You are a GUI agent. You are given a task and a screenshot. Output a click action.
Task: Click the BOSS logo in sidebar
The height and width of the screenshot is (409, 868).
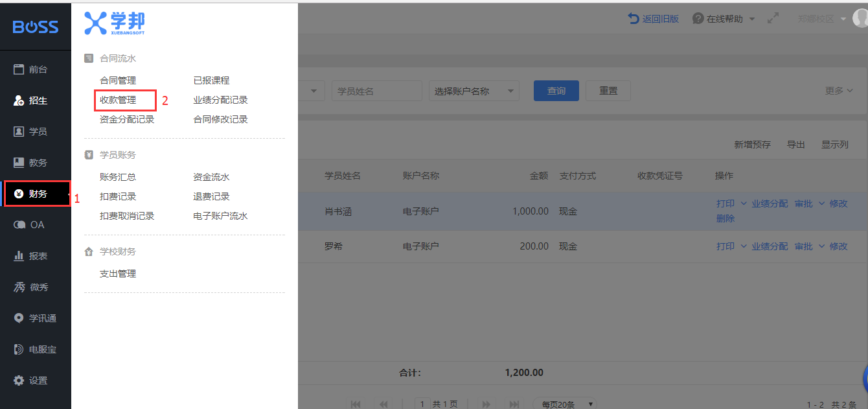[x=36, y=27]
